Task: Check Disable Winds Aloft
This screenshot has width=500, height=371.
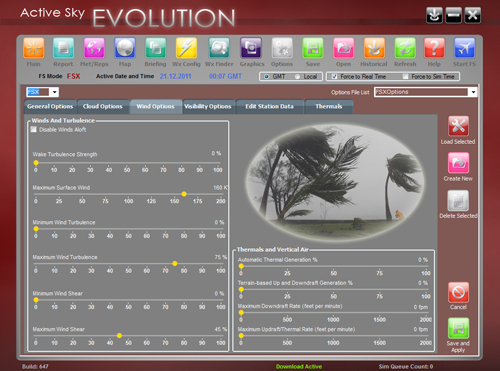Action: (x=33, y=129)
